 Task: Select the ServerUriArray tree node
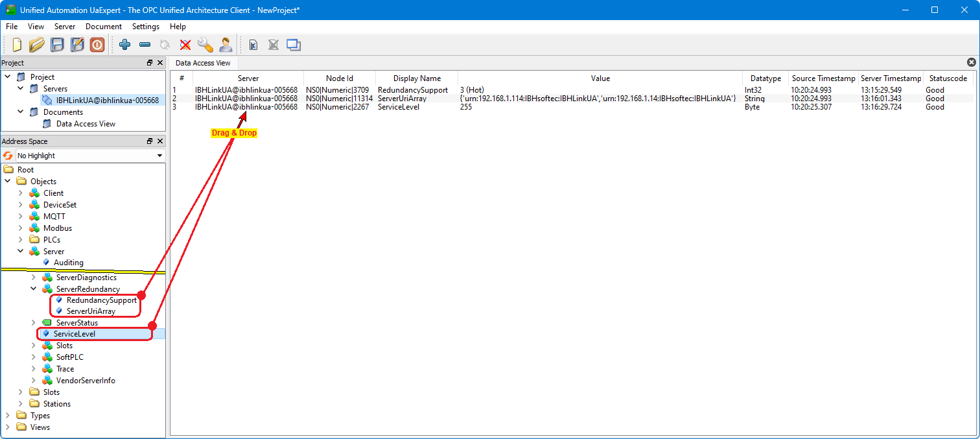[91, 311]
